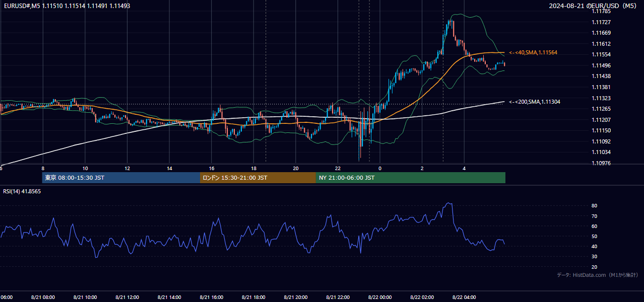Click price axis value 1.11727
Screen dimensions: 644x302
coord(601,22)
